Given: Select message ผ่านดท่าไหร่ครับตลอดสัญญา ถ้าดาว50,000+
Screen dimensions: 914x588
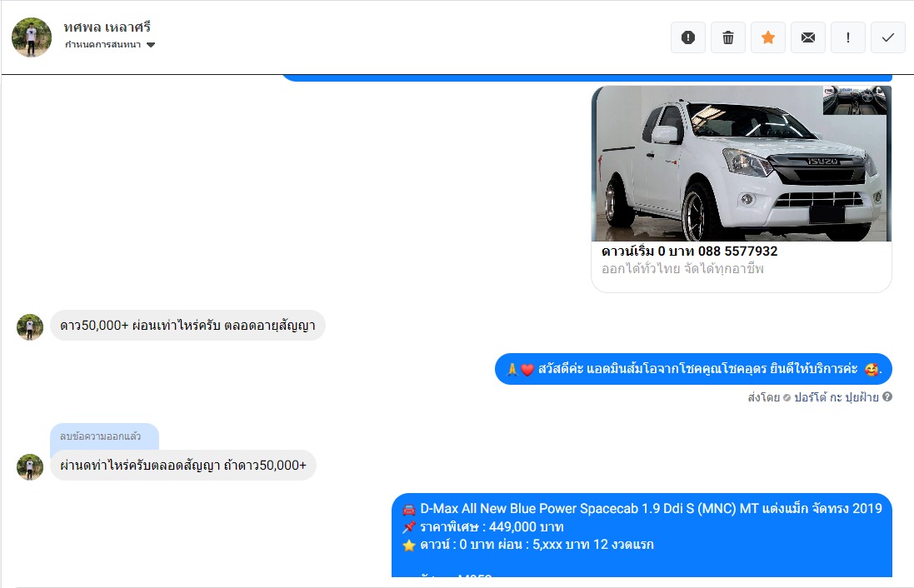Looking at the screenshot, I should point(183,465).
